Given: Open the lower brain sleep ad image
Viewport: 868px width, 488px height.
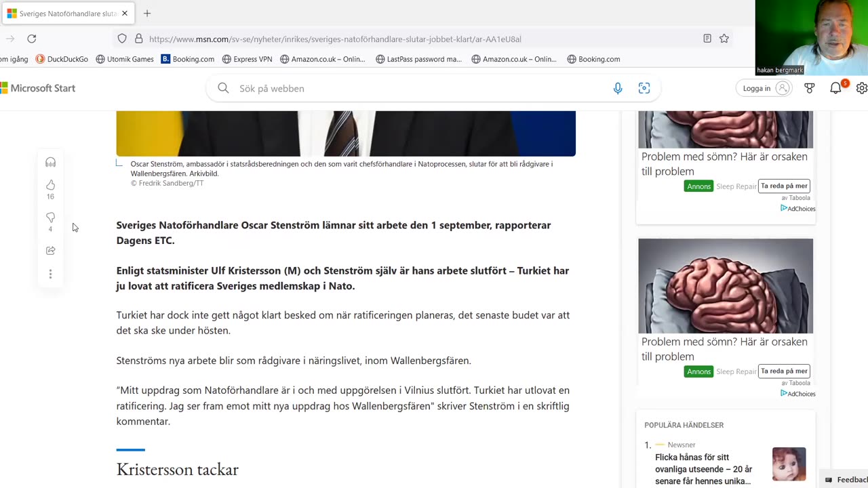Looking at the screenshot, I should coord(726,285).
